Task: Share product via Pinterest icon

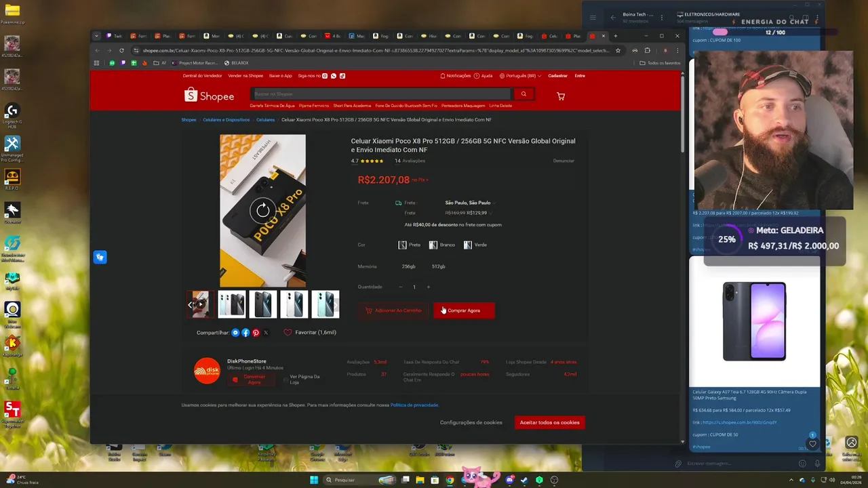Action: tap(256, 333)
